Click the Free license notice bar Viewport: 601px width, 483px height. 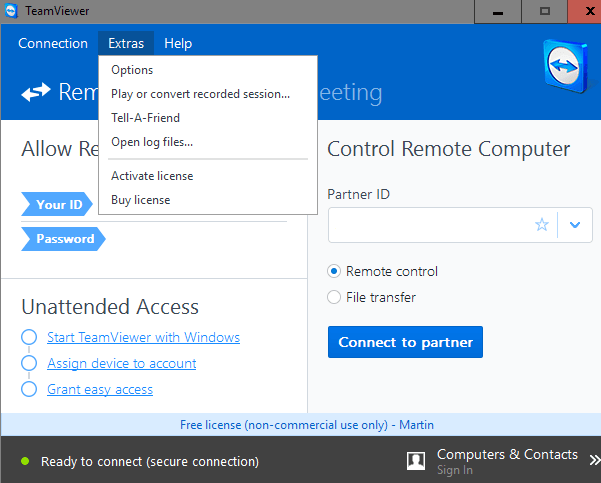pyautogui.click(x=300, y=425)
